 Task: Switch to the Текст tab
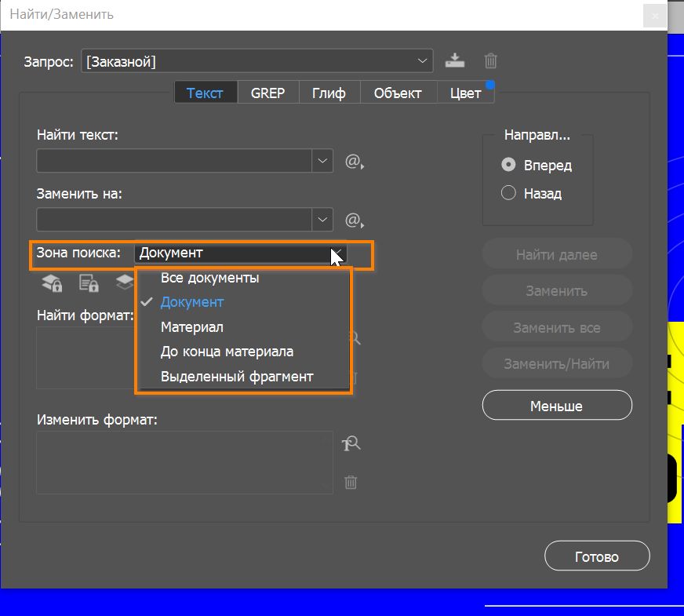[206, 93]
